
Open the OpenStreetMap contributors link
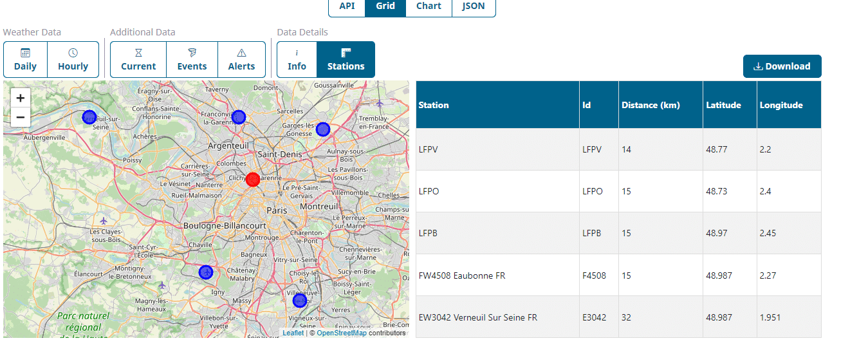coord(341,333)
